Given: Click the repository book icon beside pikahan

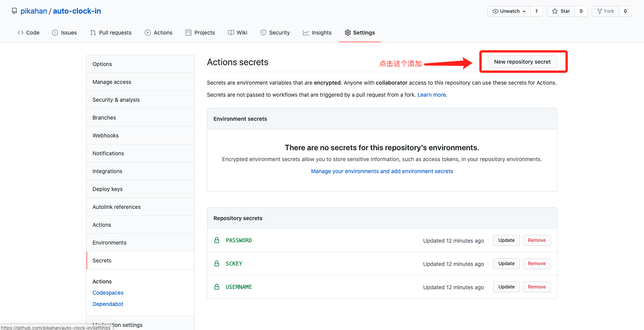Looking at the screenshot, I should pyautogui.click(x=14, y=11).
